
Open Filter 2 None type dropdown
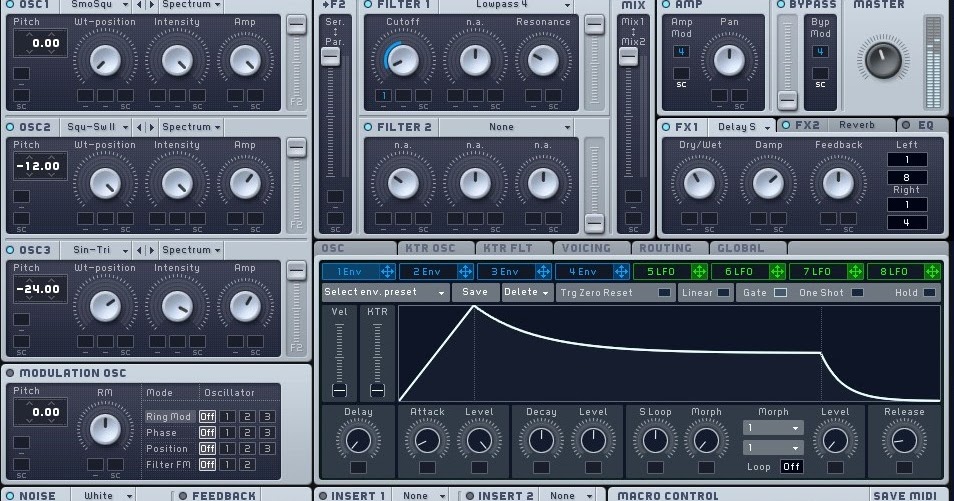(x=506, y=127)
